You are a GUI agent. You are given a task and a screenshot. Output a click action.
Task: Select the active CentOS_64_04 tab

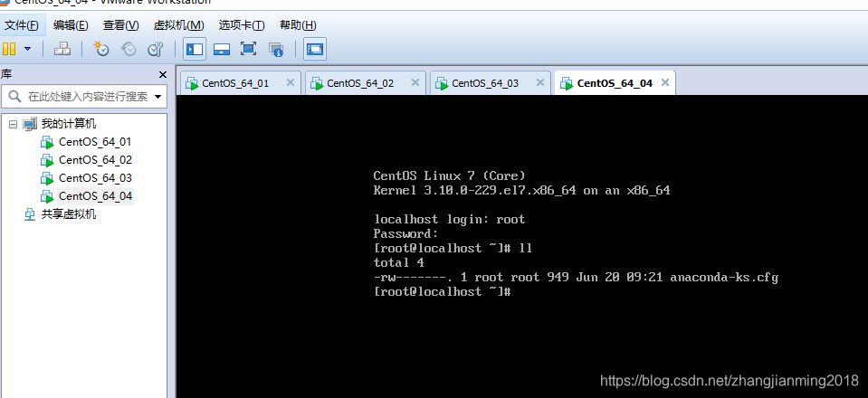[x=615, y=83]
